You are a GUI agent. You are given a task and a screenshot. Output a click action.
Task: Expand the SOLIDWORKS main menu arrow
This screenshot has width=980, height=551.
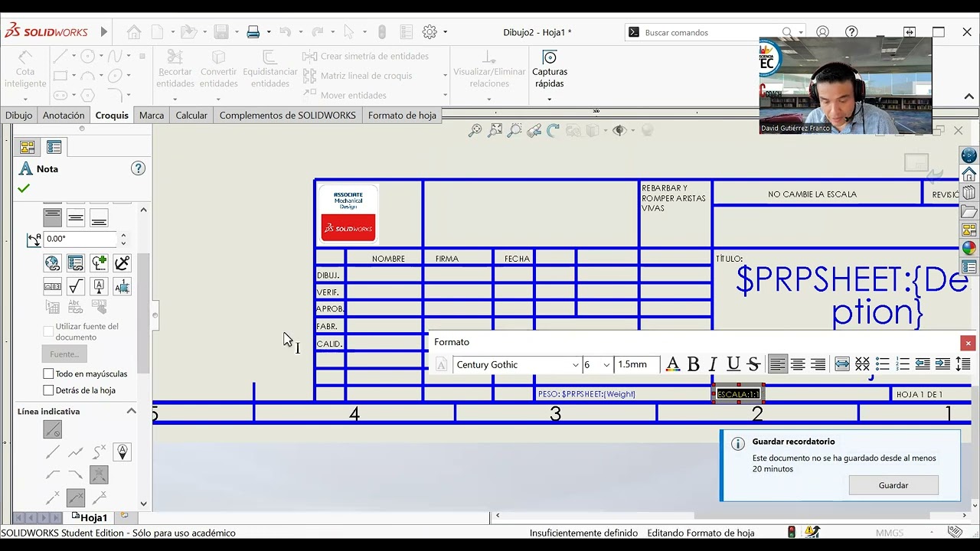coord(104,32)
